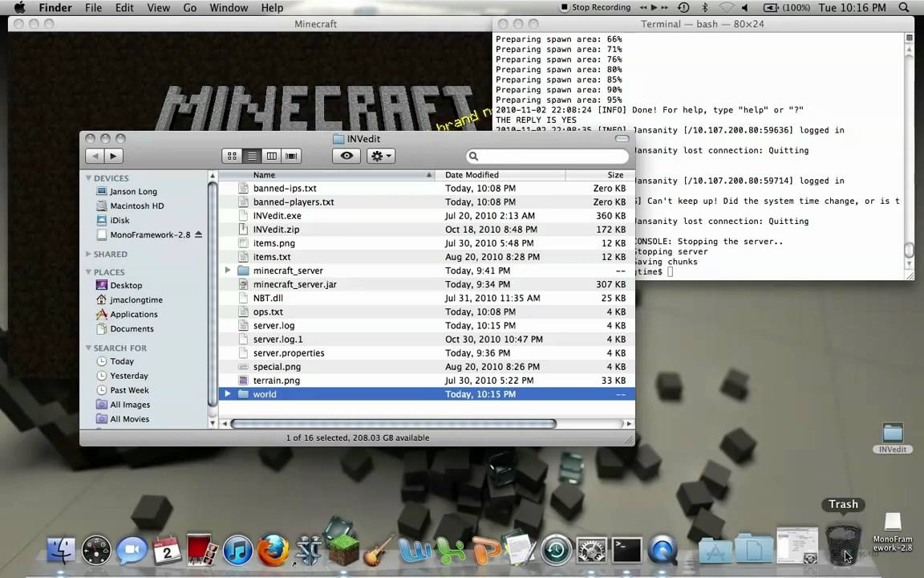Switch Finder to icon view
This screenshot has width=924, height=578.
pyautogui.click(x=232, y=157)
